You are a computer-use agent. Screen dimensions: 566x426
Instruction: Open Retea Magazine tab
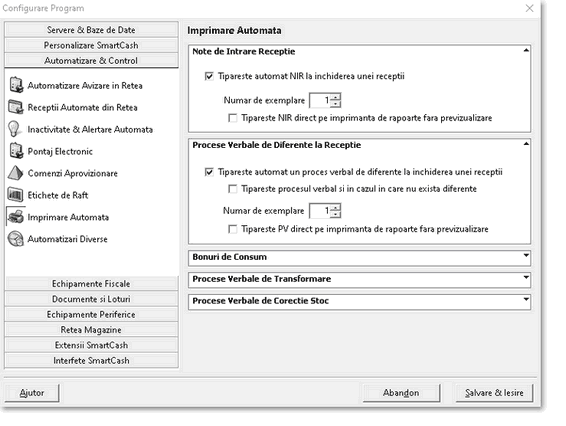pyautogui.click(x=91, y=330)
